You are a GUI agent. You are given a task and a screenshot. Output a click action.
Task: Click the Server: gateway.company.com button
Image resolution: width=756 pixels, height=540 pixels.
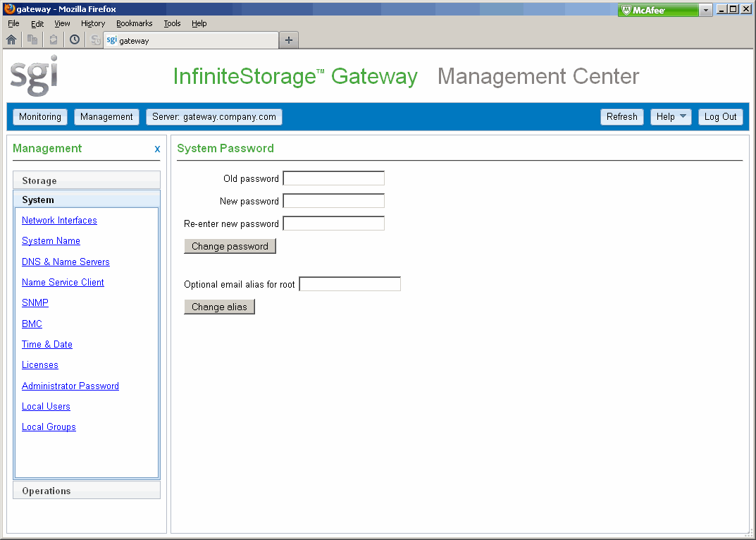tap(214, 117)
